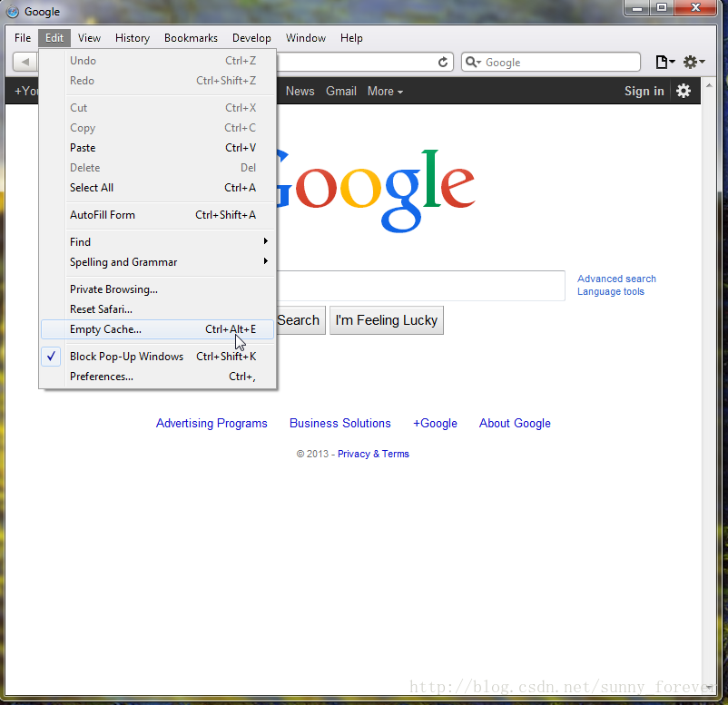Click into the Google page search box
728x705 pixels.
point(420,286)
